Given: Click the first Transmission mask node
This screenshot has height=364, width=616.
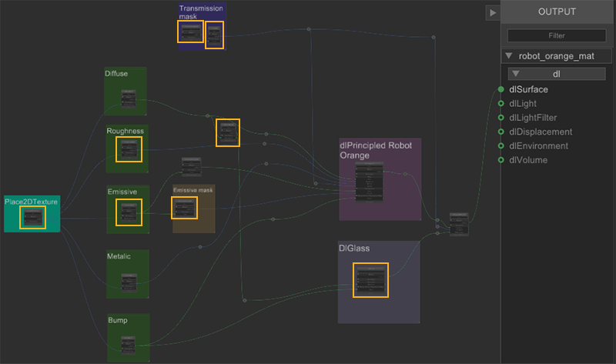Looking at the screenshot, I should click(x=190, y=32).
